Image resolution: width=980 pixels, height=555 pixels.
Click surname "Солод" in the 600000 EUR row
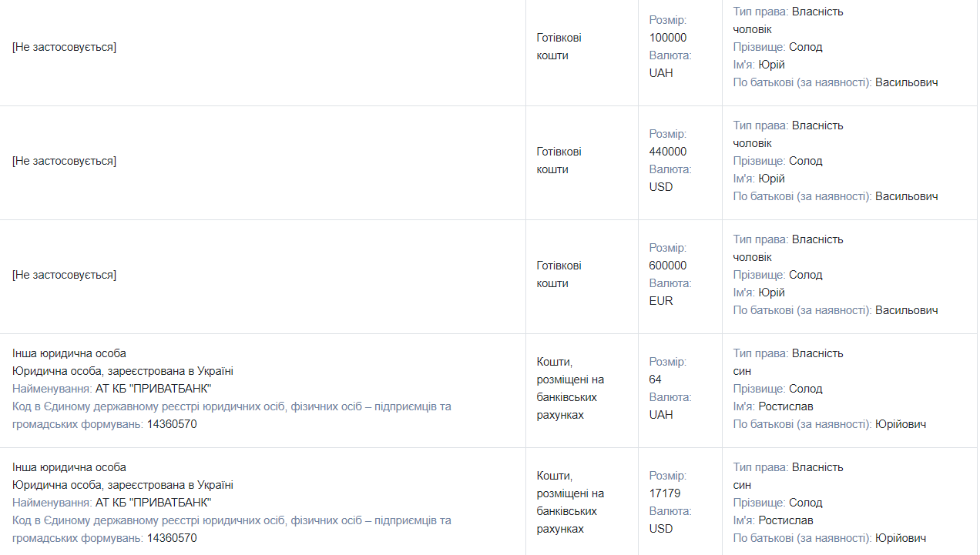click(805, 275)
